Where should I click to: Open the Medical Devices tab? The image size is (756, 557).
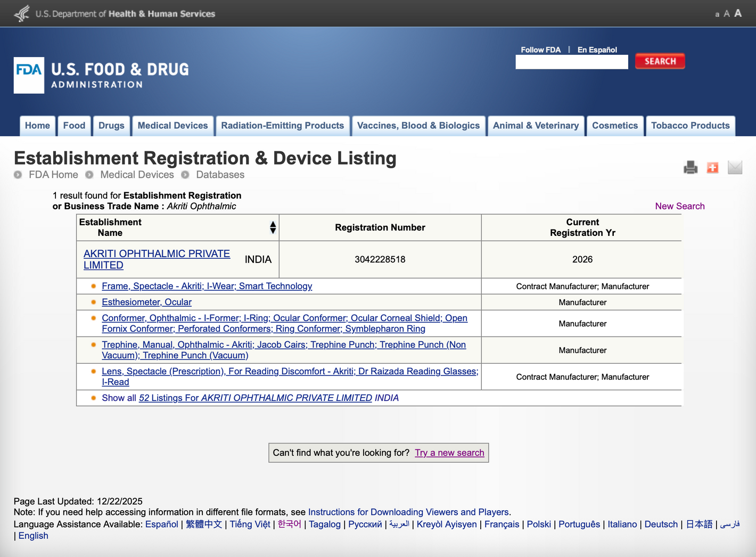tap(172, 126)
